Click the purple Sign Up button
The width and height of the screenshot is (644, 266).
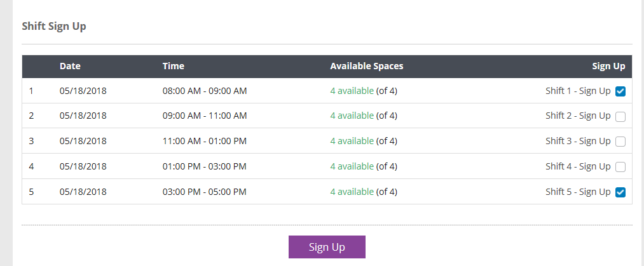pos(327,247)
